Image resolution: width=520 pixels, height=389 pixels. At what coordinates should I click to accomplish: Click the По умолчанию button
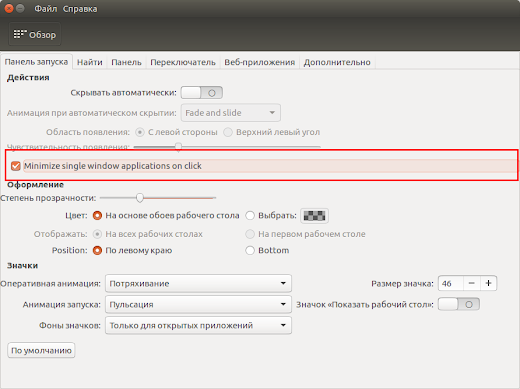[x=41, y=350]
